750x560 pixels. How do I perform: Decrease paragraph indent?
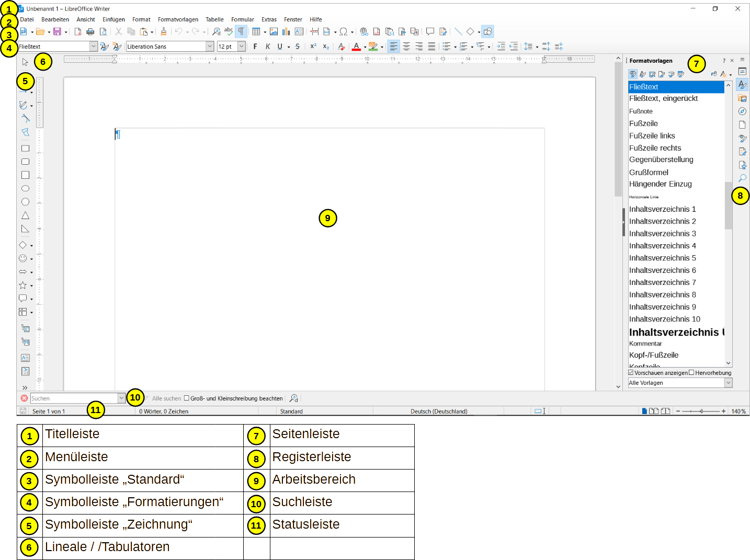click(514, 47)
